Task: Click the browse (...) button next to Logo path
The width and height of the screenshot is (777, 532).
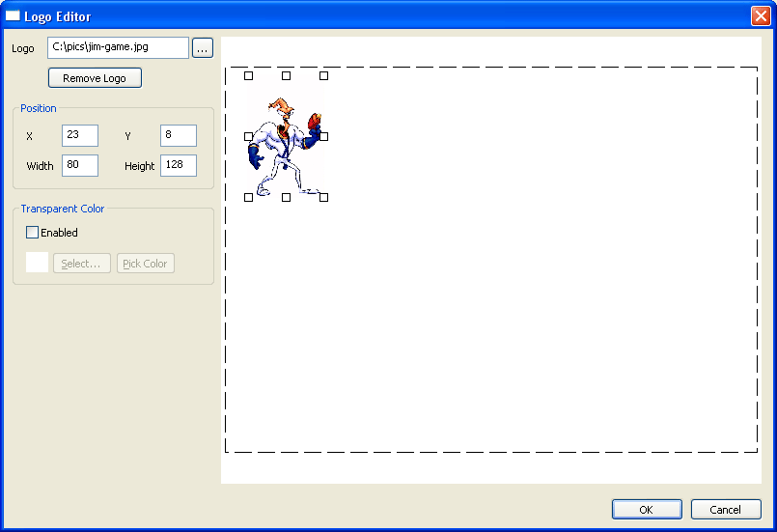Action: pyautogui.click(x=202, y=48)
